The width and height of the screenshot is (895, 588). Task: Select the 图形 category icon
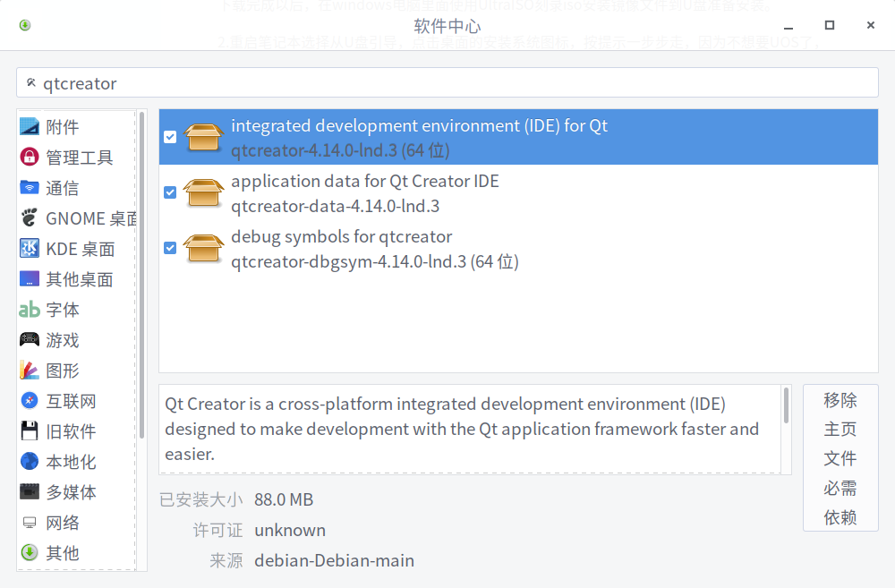pyautogui.click(x=30, y=370)
